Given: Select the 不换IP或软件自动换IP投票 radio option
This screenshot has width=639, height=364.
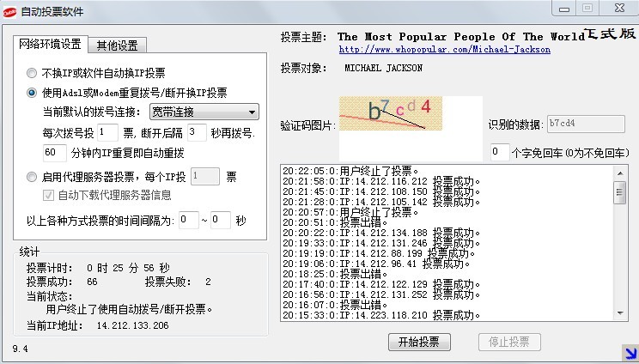Looking at the screenshot, I should click(x=33, y=73).
